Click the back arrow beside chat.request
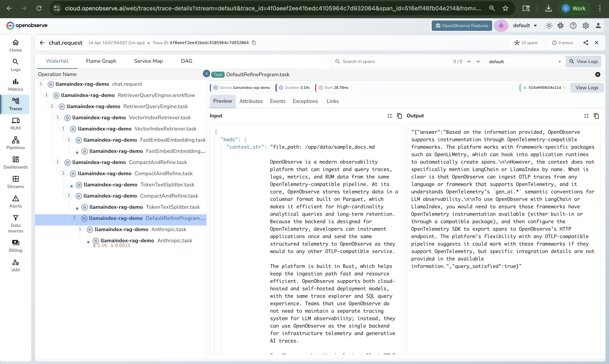The image size is (609, 364). tap(42, 42)
